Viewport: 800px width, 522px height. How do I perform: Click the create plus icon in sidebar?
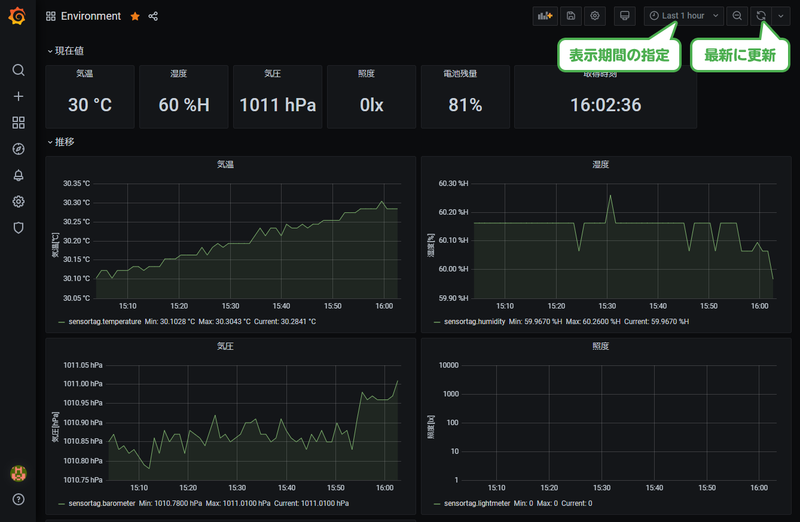click(18, 96)
